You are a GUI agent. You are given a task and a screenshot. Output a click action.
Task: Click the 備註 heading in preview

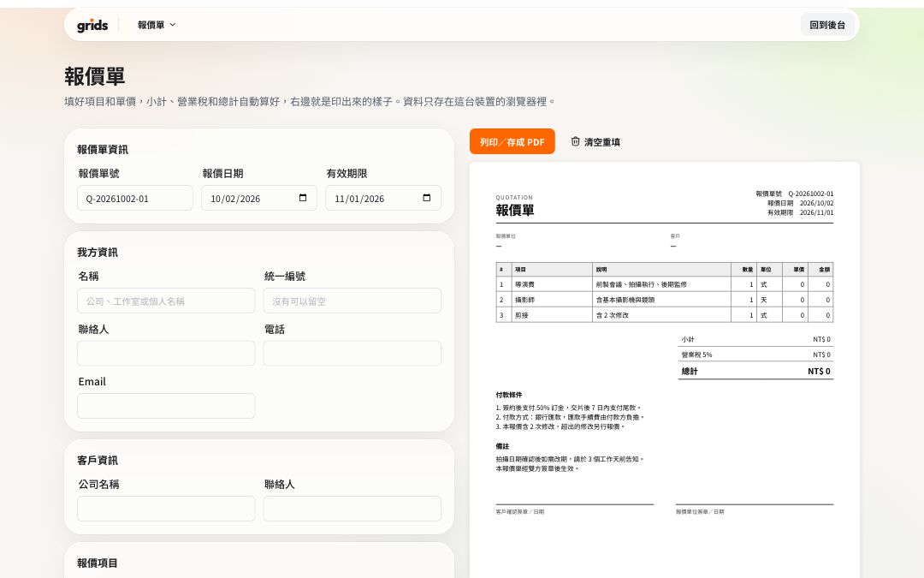[502, 446]
